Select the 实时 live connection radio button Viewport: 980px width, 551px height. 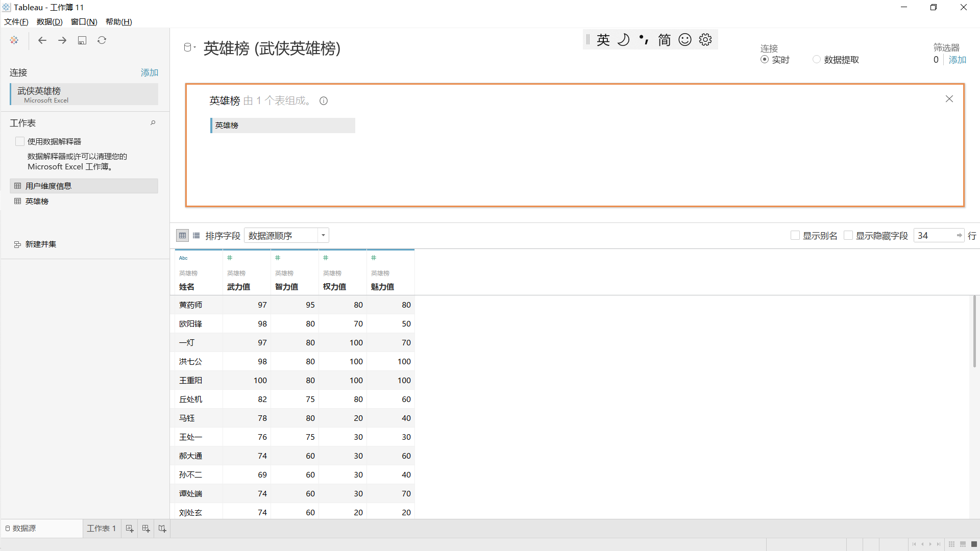[x=765, y=60]
